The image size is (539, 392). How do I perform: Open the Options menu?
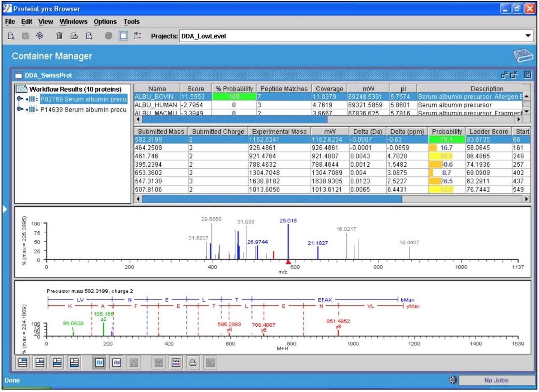click(x=105, y=21)
